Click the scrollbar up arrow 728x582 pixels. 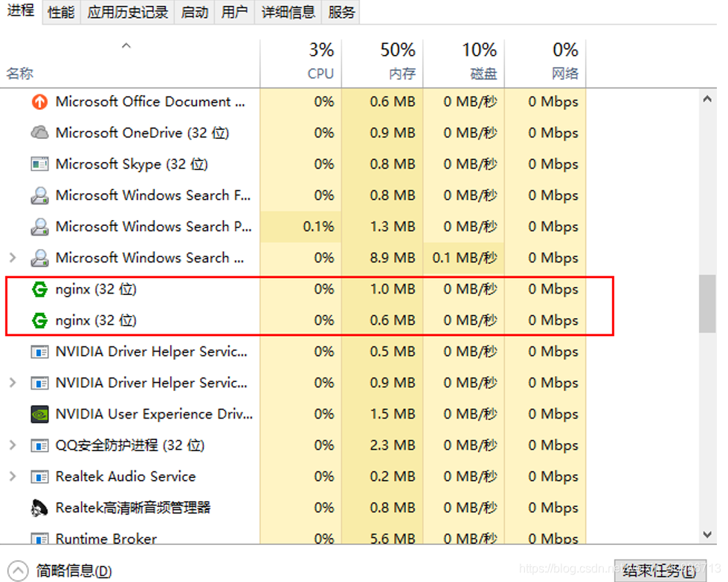[708, 99]
